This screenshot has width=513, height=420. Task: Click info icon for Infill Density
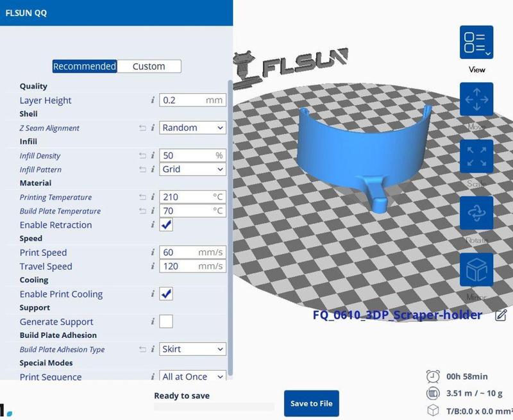pos(153,155)
